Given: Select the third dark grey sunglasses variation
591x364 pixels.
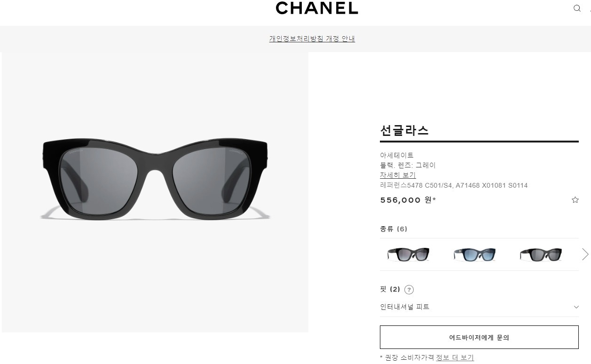Looking at the screenshot, I should (x=541, y=254).
